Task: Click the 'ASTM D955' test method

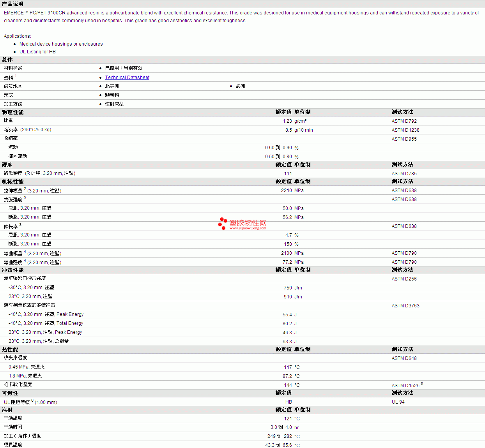Action: point(404,139)
